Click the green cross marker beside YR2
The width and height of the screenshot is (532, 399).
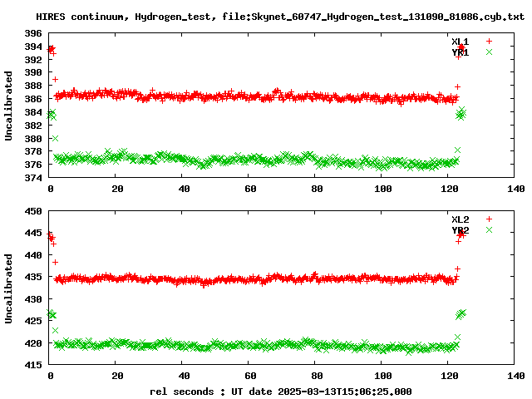pos(489,229)
